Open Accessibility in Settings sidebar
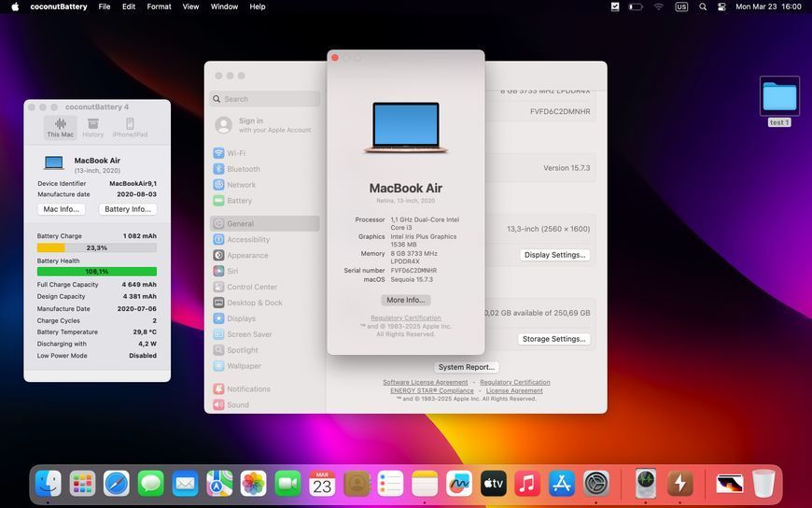 point(265,239)
